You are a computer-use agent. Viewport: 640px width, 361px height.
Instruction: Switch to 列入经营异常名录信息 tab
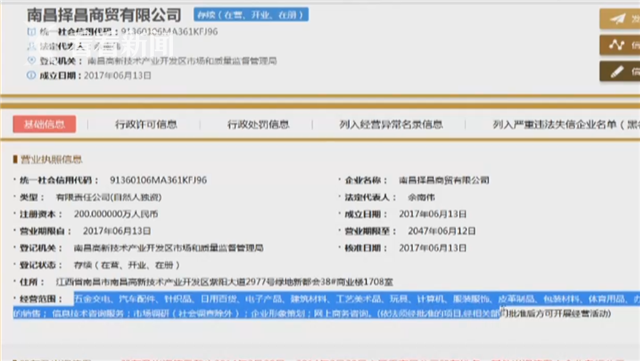coord(391,125)
